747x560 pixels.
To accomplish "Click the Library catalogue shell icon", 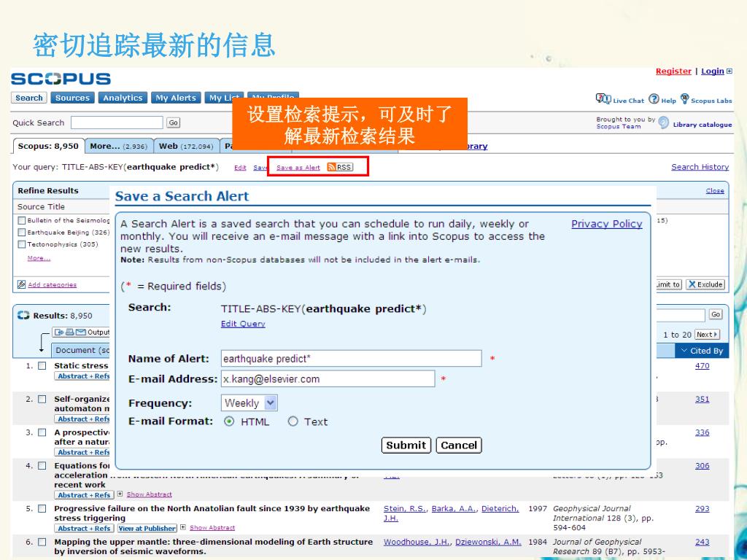I will 664,122.
